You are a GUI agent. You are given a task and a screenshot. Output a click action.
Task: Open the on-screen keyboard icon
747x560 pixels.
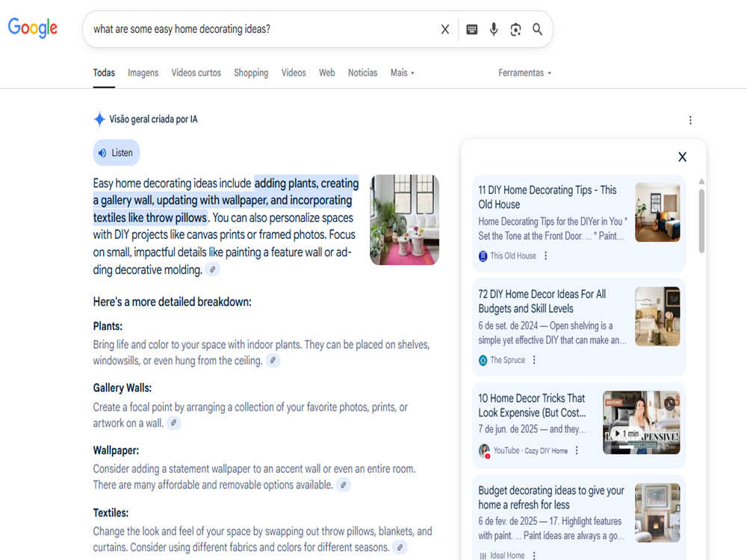[x=471, y=30]
